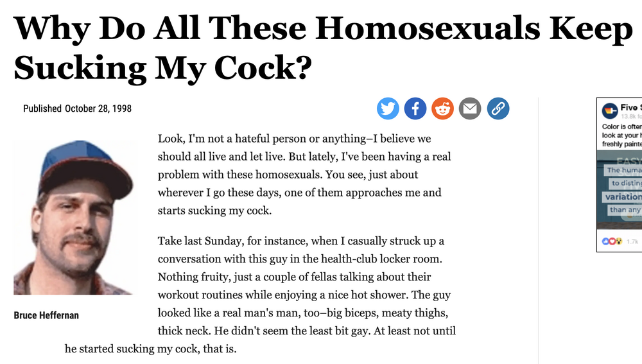This screenshot has width=642, height=364.
Task: Copy the article link with chain icon
Action: (498, 108)
